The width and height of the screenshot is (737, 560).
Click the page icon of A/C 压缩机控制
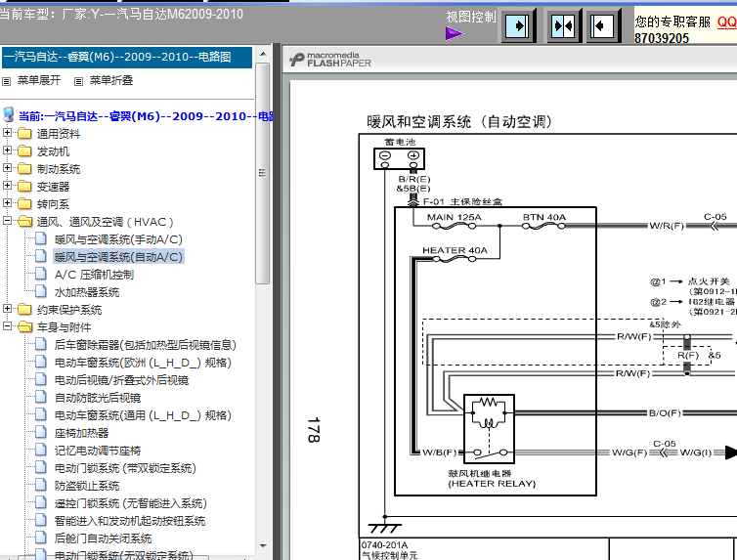tap(41, 275)
